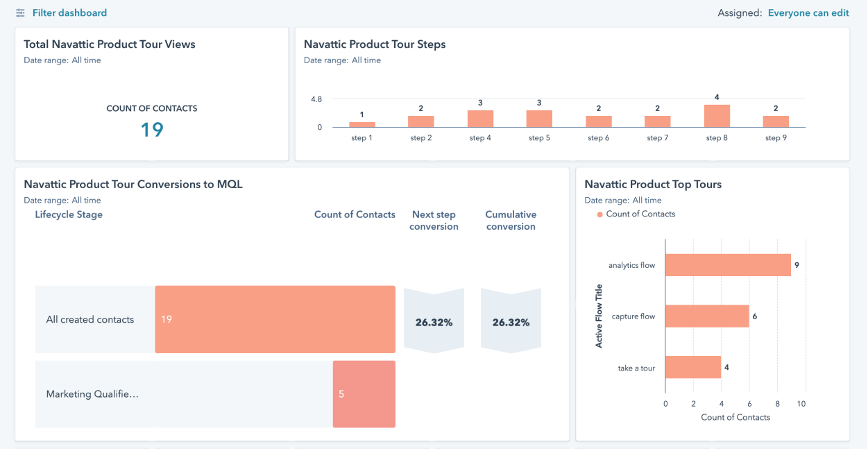Click the analytics flow axis label
The image size is (868, 449).
point(631,265)
